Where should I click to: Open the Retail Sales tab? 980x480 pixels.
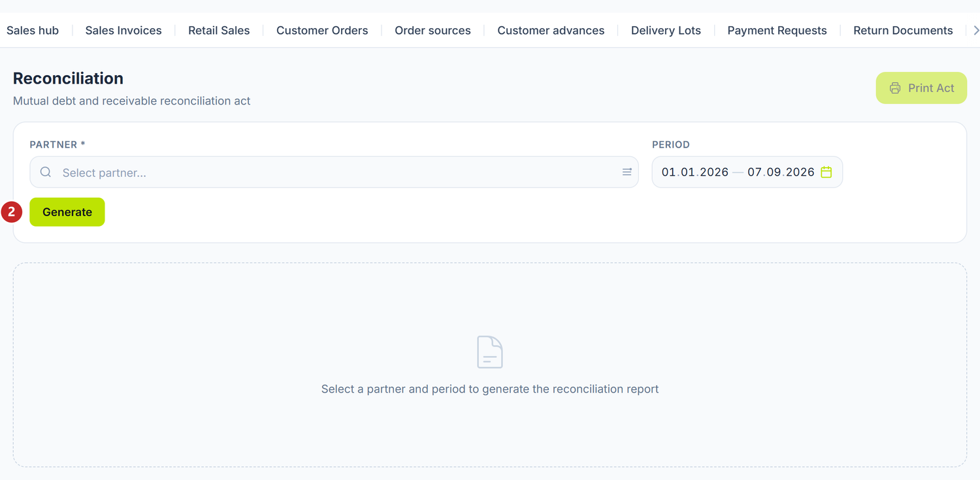tap(219, 31)
